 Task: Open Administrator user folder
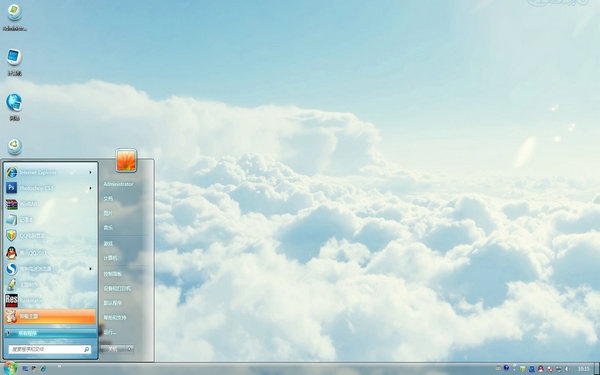(x=119, y=184)
